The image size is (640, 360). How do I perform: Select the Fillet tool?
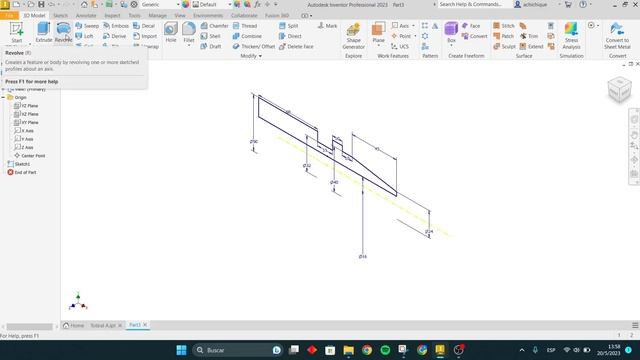click(x=189, y=31)
